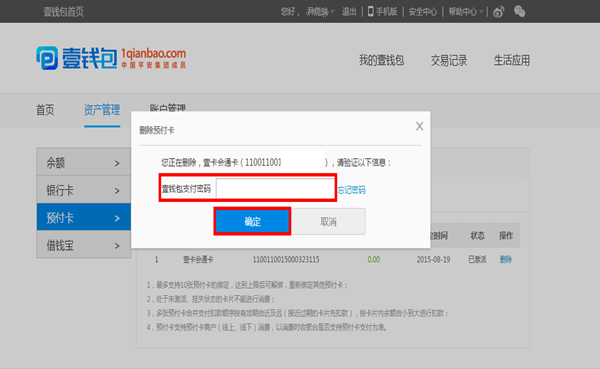Click the 壹卡会通卡 table cell
The image size is (600, 369).
click(198, 260)
